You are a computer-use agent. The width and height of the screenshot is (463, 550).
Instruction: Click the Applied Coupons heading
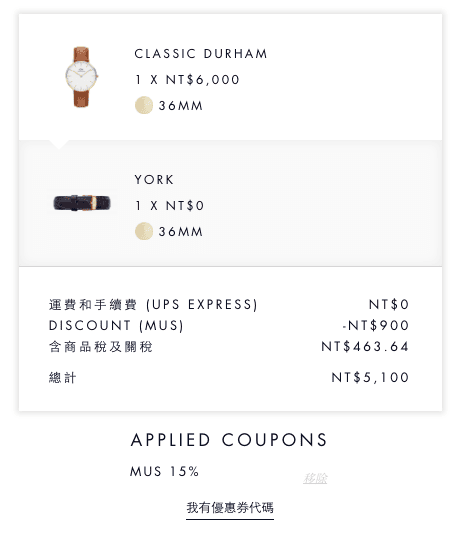(x=229, y=440)
